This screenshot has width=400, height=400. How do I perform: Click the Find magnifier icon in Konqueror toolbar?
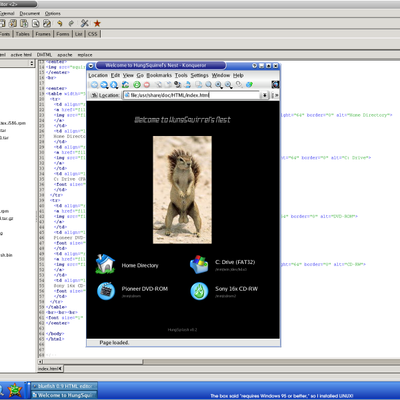tap(208, 85)
